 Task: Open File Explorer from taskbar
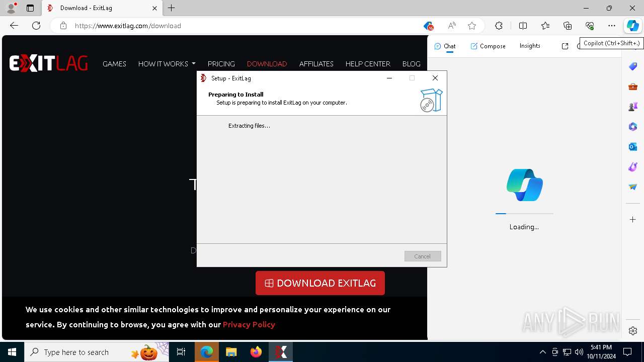[x=231, y=352]
